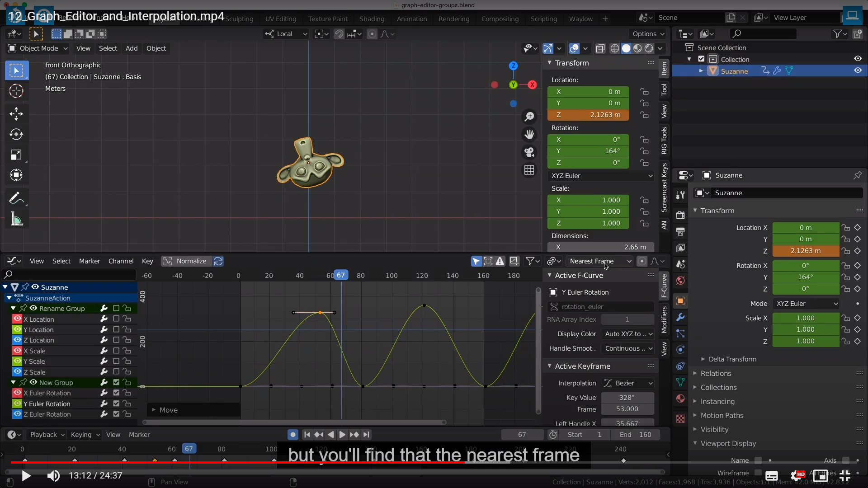Open the Modifier wrench properties tab

click(x=680, y=317)
